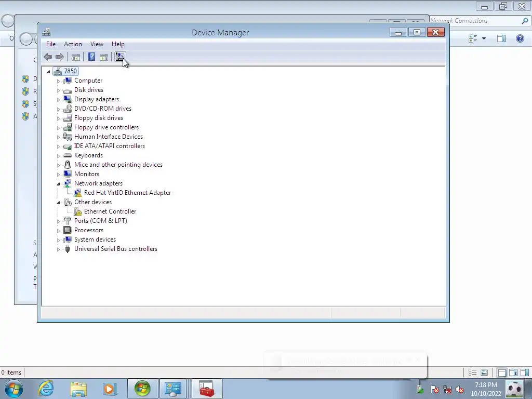
Task: Select Floppy drive controllers
Action: tap(107, 127)
